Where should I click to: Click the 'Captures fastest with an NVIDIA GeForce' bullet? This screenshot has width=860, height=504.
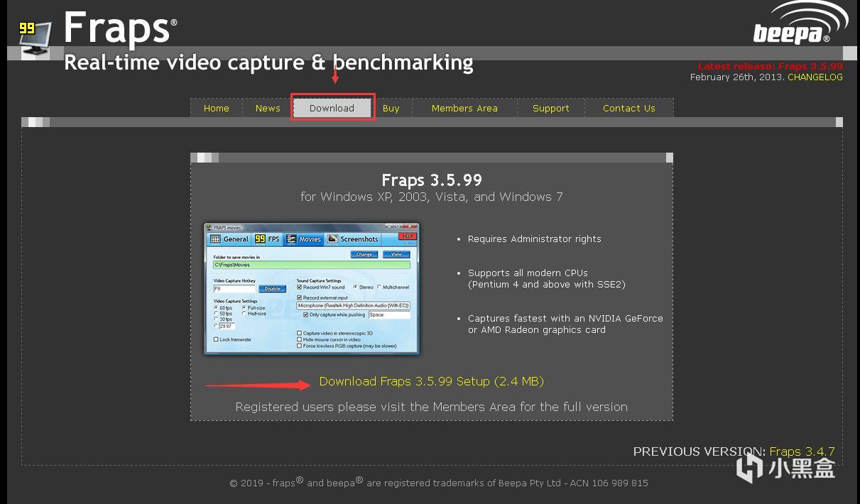point(565,324)
